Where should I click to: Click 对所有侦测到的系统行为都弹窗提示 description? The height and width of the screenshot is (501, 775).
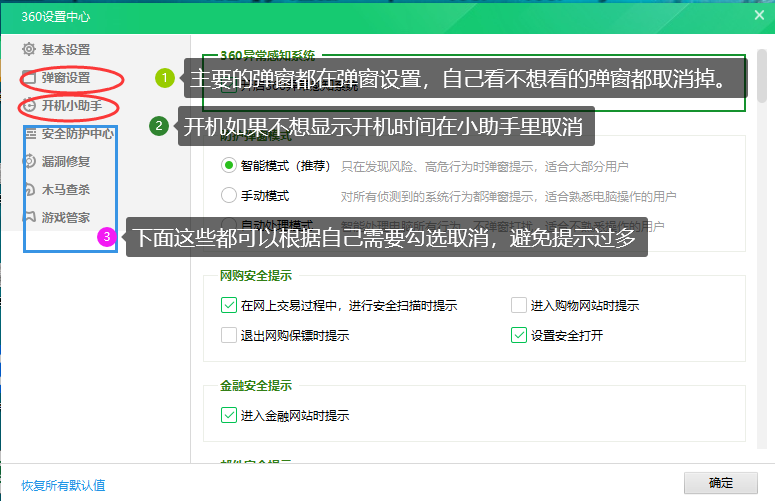[x=508, y=197]
